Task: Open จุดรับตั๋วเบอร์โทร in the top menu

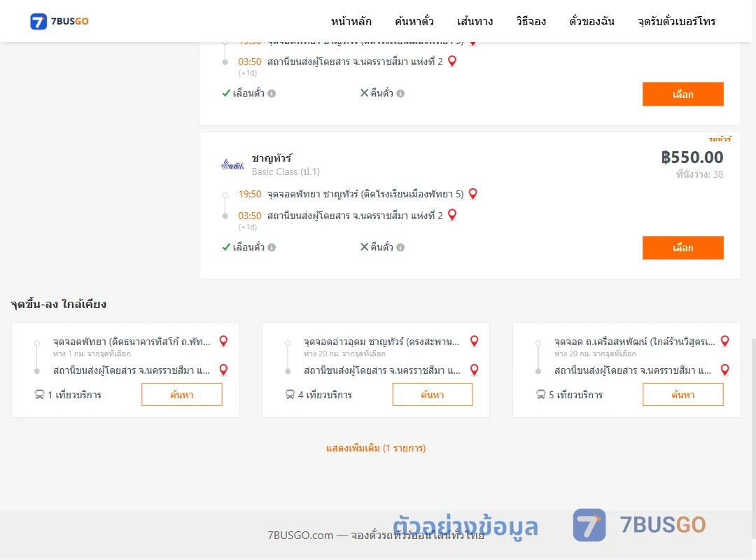Action: 676,21
